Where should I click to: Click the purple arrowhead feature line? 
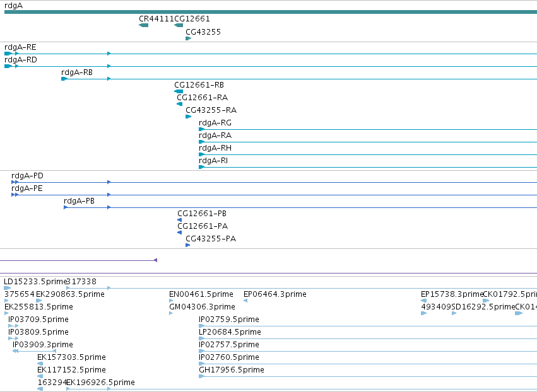78,261
